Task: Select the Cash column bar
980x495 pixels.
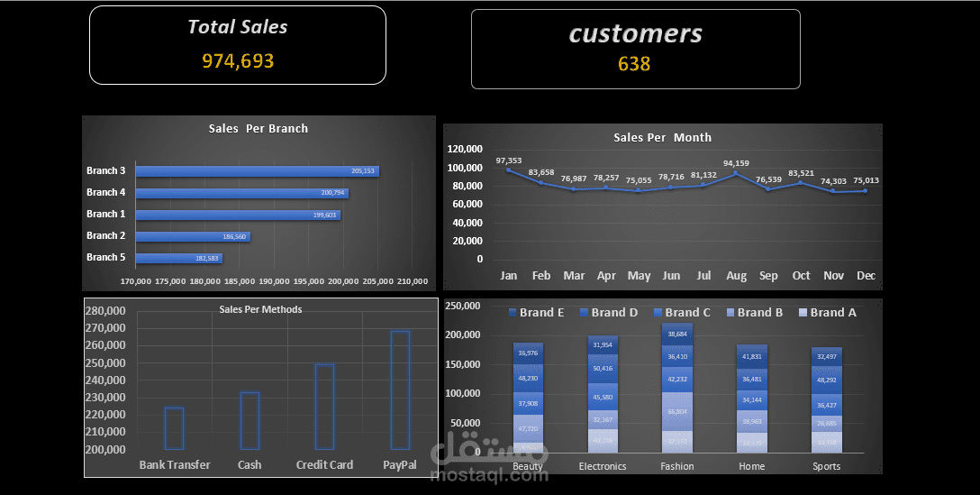Action: coord(250,420)
